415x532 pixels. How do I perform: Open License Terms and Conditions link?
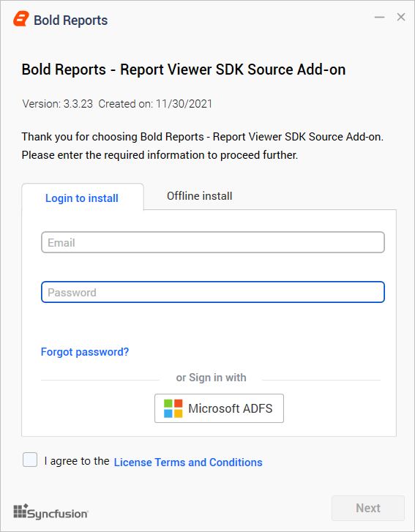[188, 462]
